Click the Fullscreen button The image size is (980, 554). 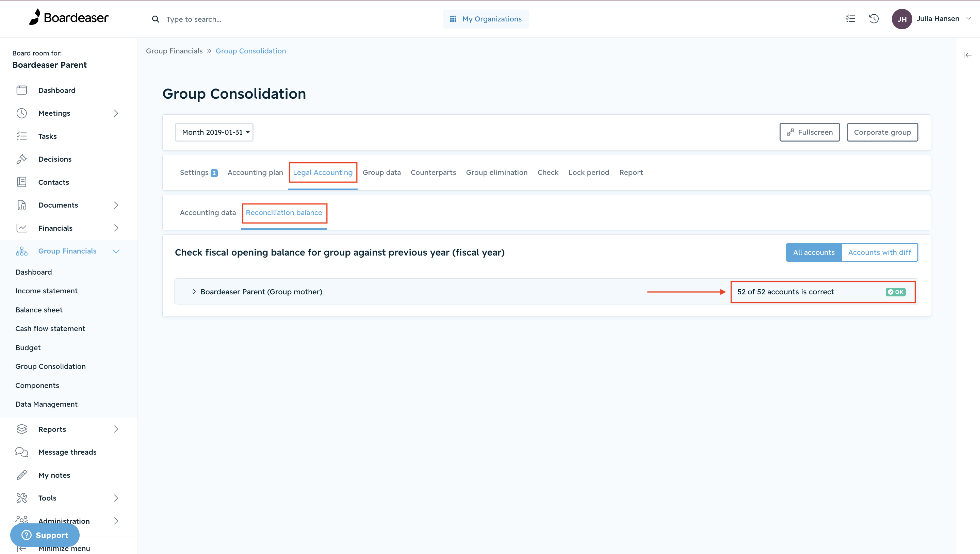tap(810, 132)
